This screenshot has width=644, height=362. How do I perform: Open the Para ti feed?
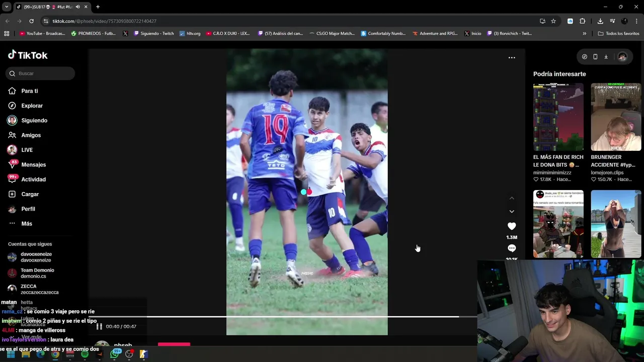tap(23, 91)
